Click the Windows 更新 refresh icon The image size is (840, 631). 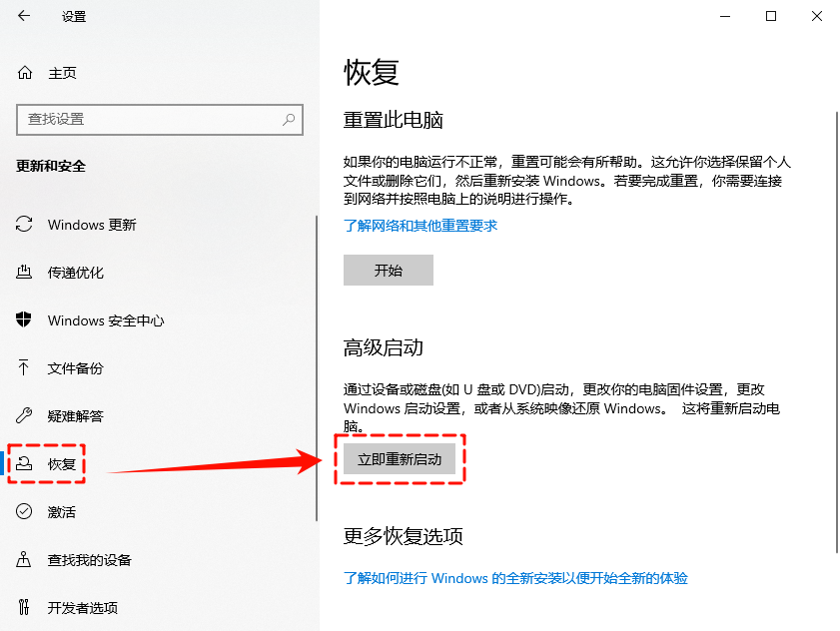coord(24,224)
